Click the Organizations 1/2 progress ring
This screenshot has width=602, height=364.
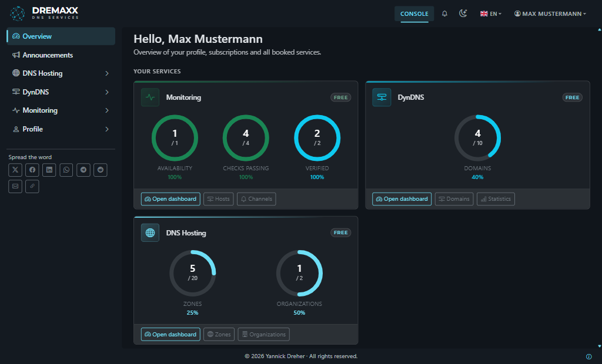click(299, 273)
